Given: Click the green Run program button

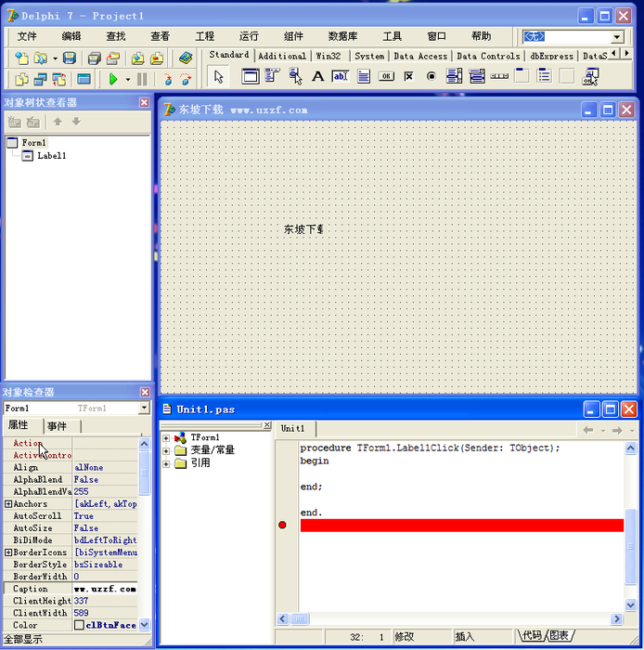Looking at the screenshot, I should pos(113,80).
